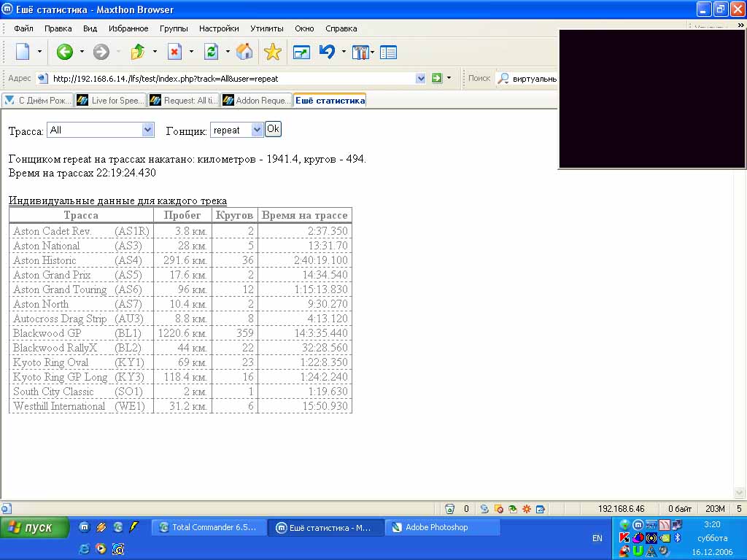This screenshot has width=747, height=560.
Task: Open the Утилиты menu
Action: [267, 28]
